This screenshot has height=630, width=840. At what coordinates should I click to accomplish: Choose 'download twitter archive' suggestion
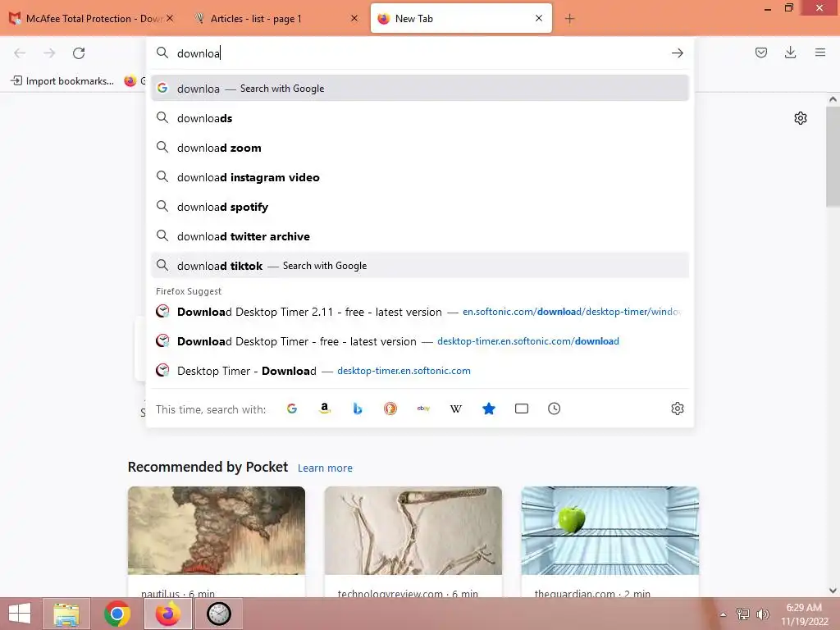[x=419, y=236]
